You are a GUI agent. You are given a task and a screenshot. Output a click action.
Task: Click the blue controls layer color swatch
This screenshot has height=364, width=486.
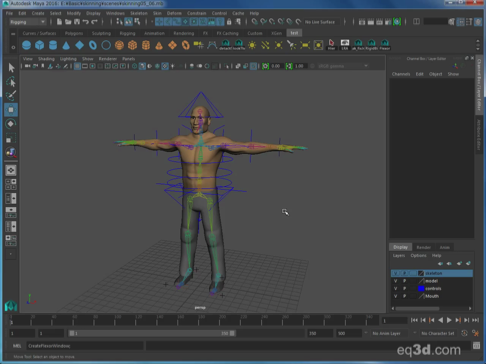(x=421, y=289)
